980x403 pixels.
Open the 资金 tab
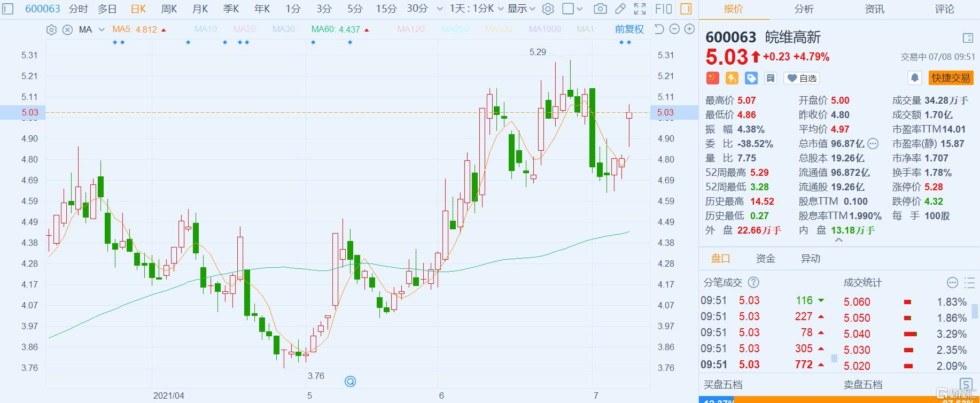765,259
